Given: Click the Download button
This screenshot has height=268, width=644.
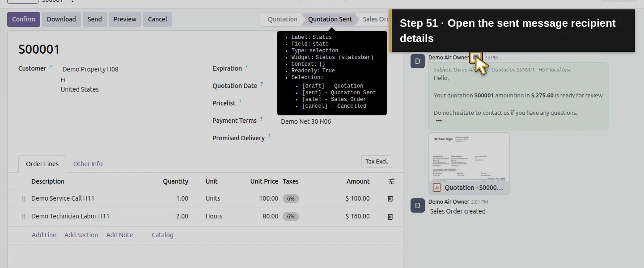Looking at the screenshot, I should pyautogui.click(x=61, y=19).
